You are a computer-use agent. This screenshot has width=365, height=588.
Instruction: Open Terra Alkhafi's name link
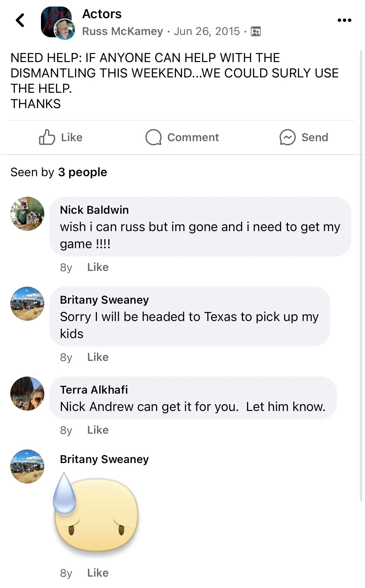(x=94, y=390)
